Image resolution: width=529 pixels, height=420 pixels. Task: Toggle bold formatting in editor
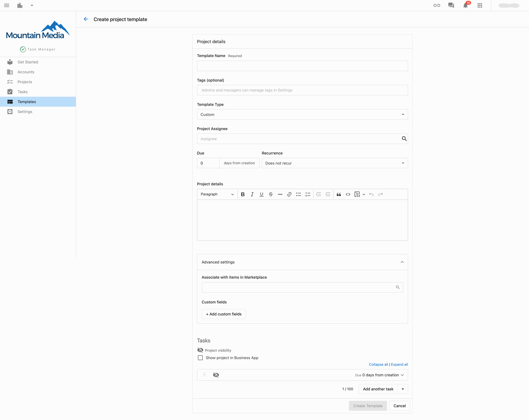243,194
